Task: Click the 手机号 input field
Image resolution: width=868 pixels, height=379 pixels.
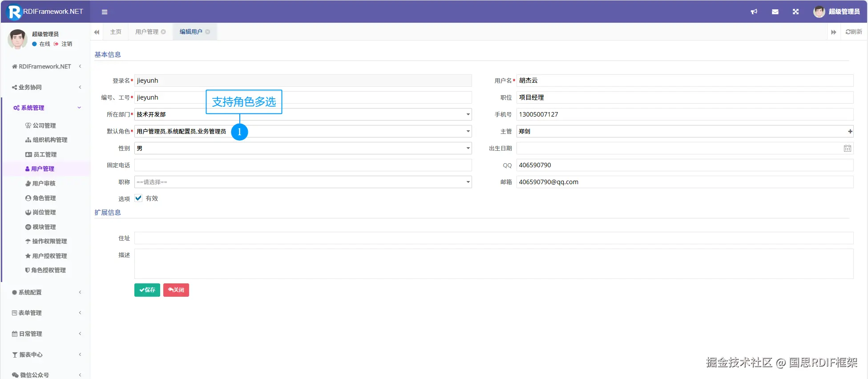Action: pyautogui.click(x=685, y=114)
